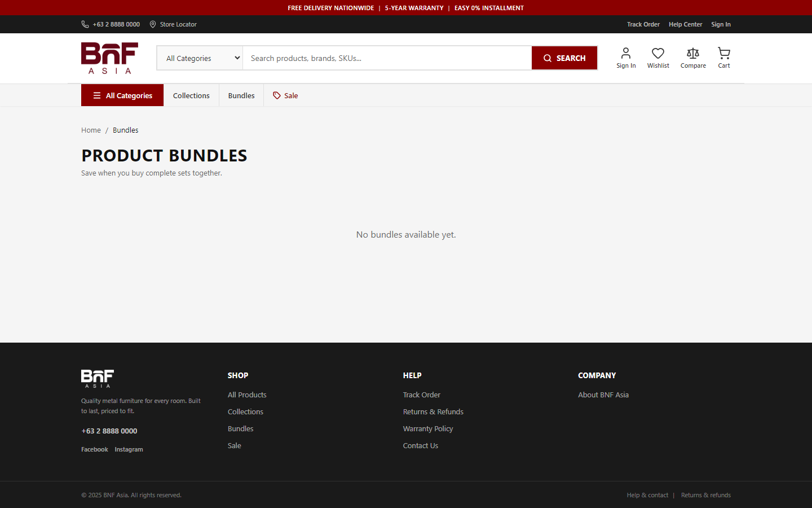
Task: Open All Products in the footer Shop list
Action: (x=247, y=395)
